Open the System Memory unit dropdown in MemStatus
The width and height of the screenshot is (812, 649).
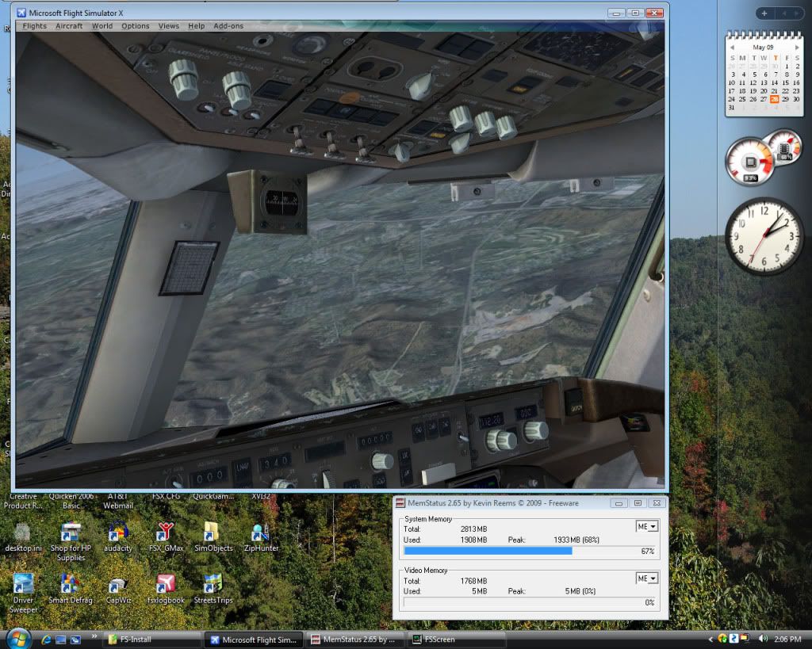[647, 526]
